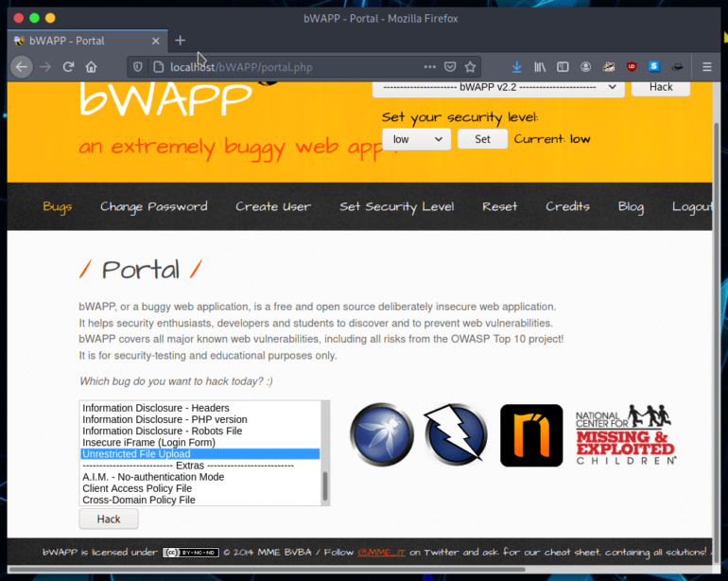Close the bWAPP - Portal tab
This screenshot has width=728, height=581.
coord(156,41)
